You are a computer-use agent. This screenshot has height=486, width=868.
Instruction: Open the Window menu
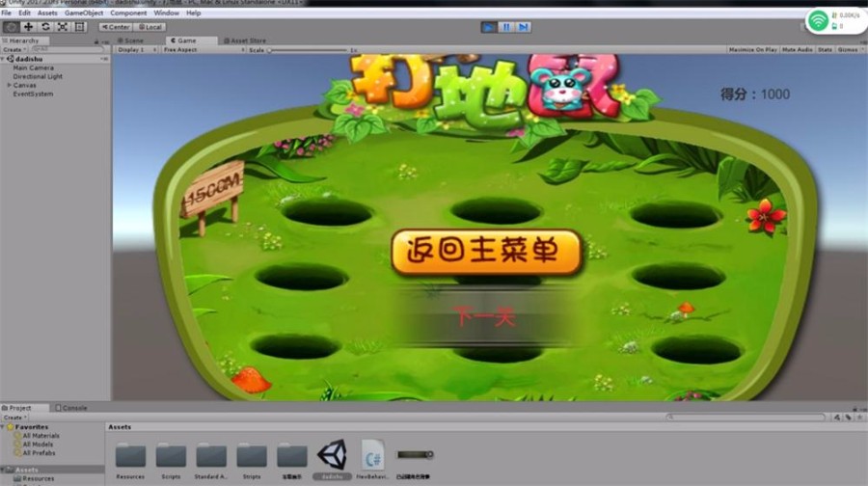tap(166, 13)
